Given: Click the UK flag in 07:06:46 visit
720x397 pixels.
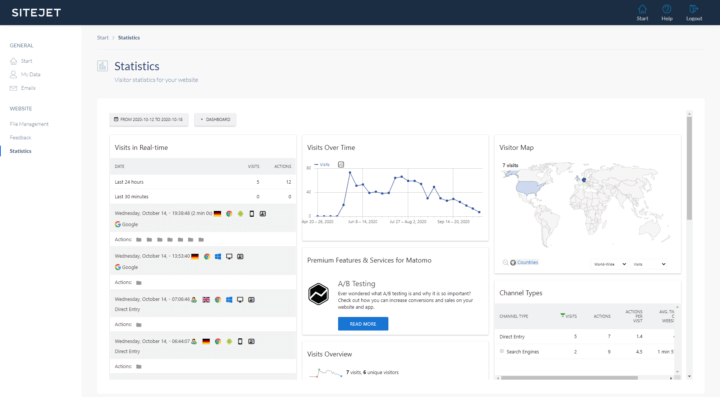Looking at the screenshot, I should pos(206,300).
